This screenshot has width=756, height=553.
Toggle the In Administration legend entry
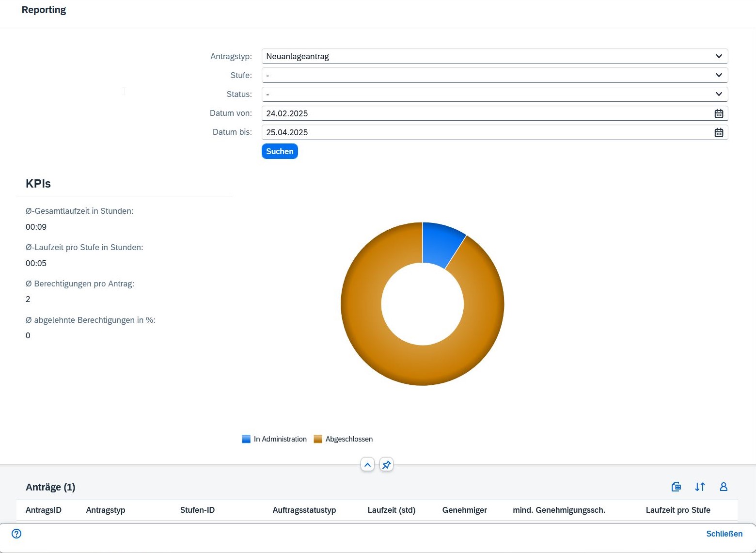click(275, 439)
